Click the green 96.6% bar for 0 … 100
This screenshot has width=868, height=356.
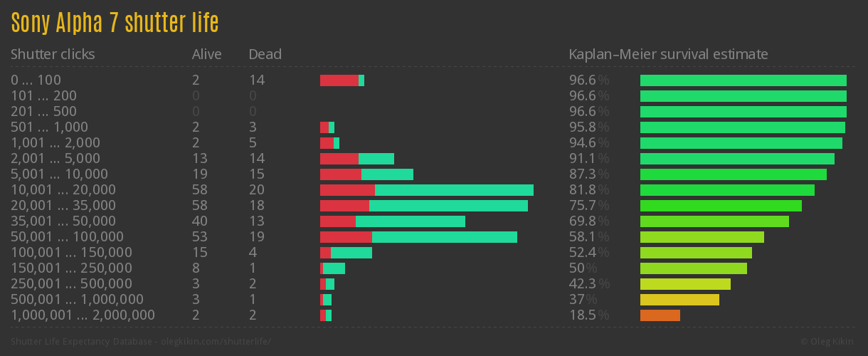coord(743,80)
